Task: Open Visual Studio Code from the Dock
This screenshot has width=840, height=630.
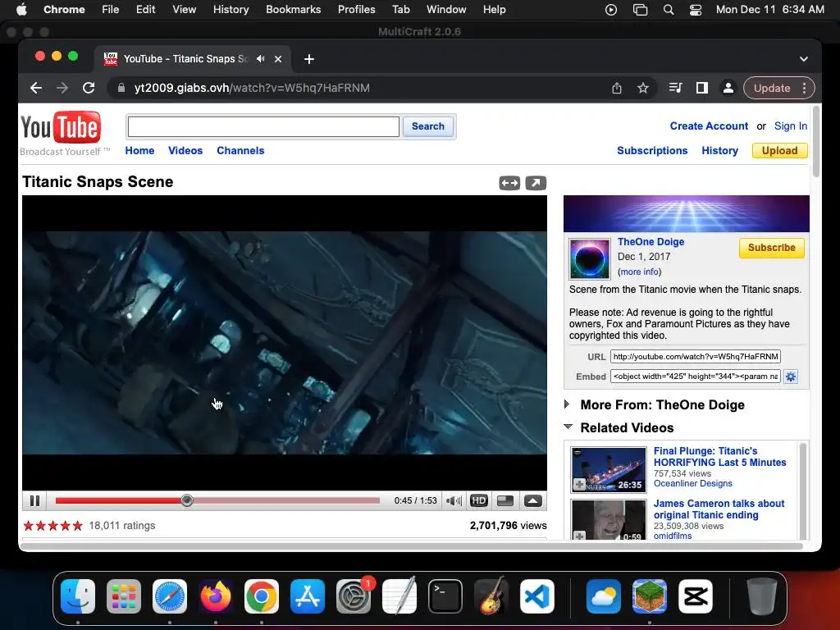Action: 536,596
